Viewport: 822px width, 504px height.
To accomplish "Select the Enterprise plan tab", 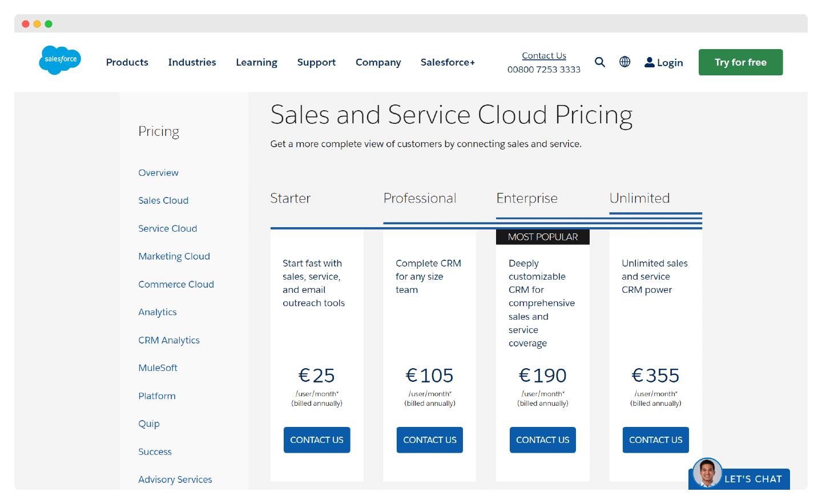I will (x=527, y=198).
